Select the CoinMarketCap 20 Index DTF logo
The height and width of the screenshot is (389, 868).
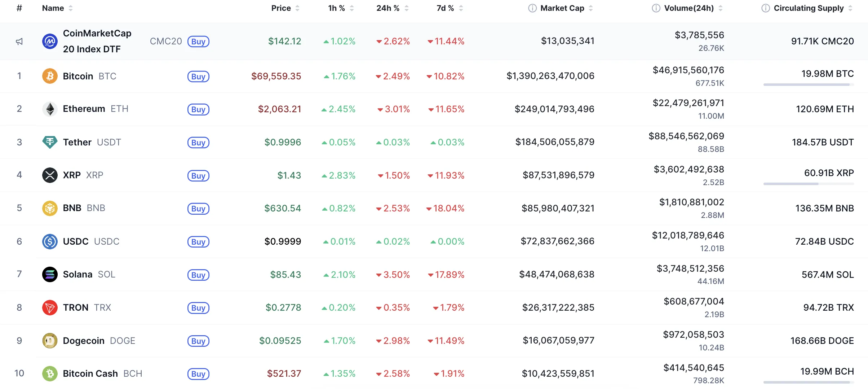click(50, 41)
